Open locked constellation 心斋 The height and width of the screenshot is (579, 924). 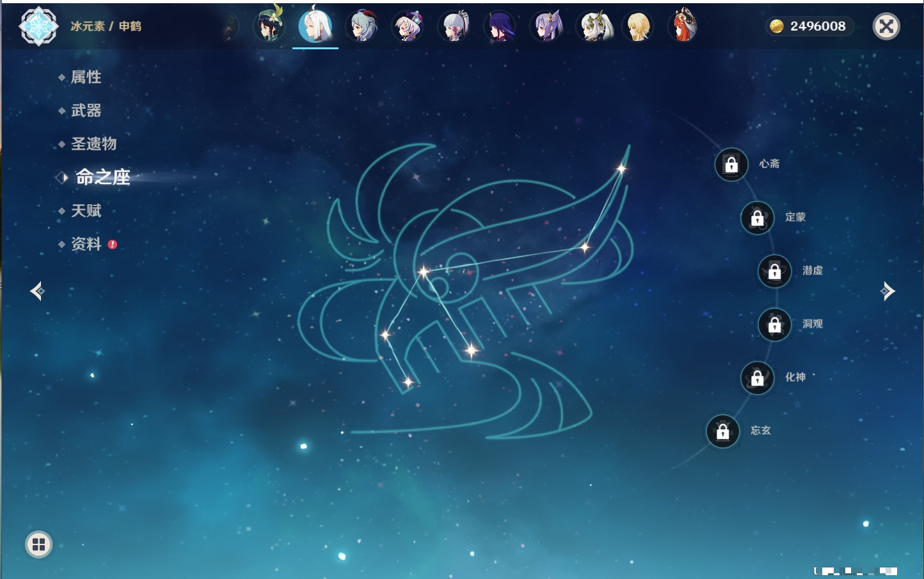[x=731, y=164]
